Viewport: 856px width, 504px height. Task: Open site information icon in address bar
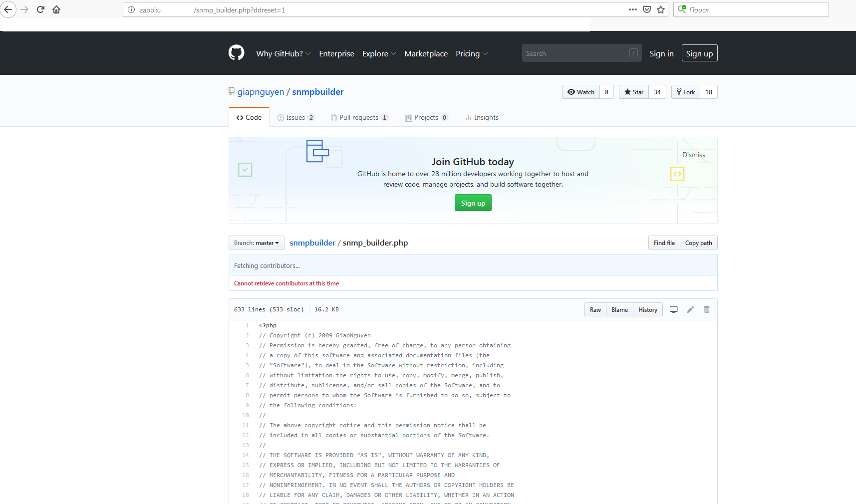[131, 9]
